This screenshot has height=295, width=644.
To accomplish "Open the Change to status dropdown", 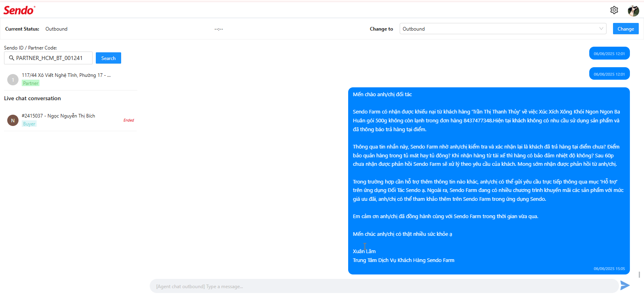I will (x=503, y=29).
